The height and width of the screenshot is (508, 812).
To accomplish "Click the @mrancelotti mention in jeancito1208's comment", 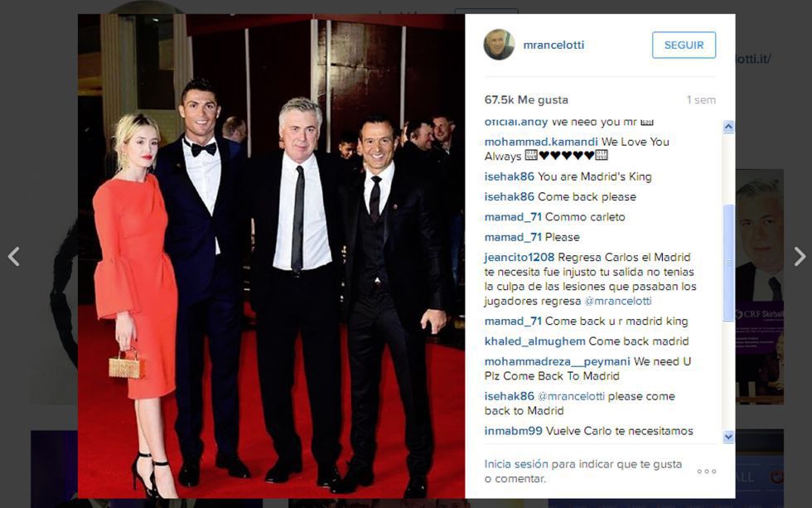I will point(618,301).
